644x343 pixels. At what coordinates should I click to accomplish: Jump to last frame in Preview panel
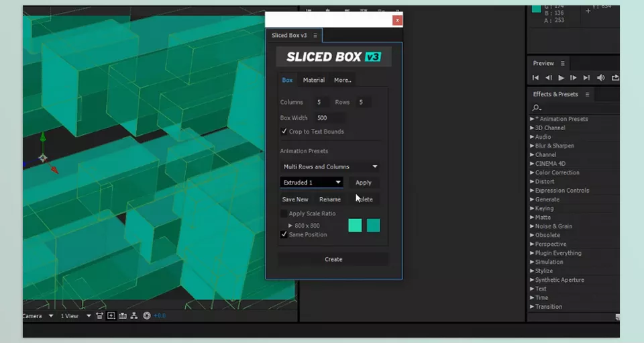[x=586, y=78]
